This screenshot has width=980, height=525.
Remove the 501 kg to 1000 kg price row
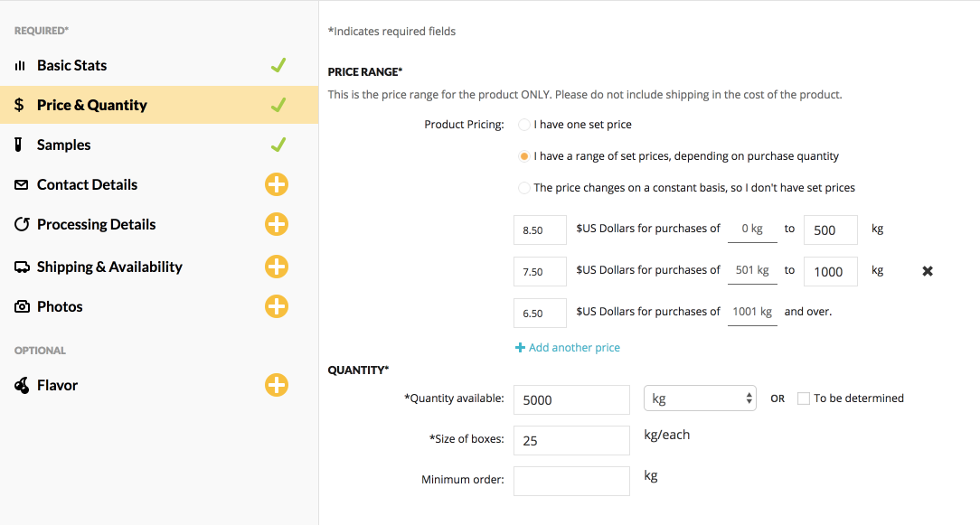click(x=928, y=271)
